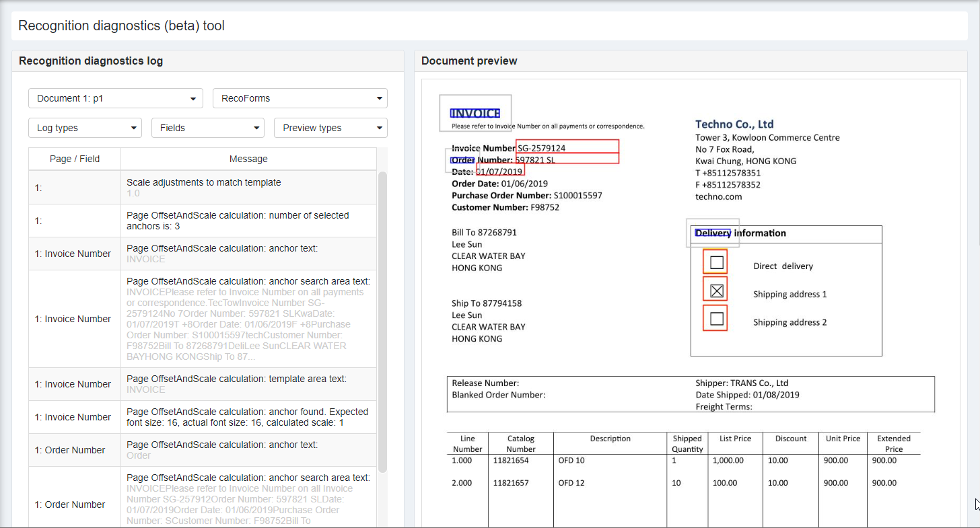Click the OFD 12 description cell

[571, 483]
